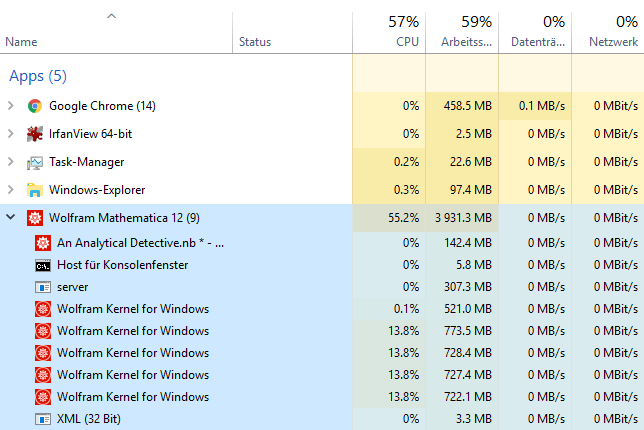Click the An Analytical Detective.nb notebook icon

click(43, 243)
